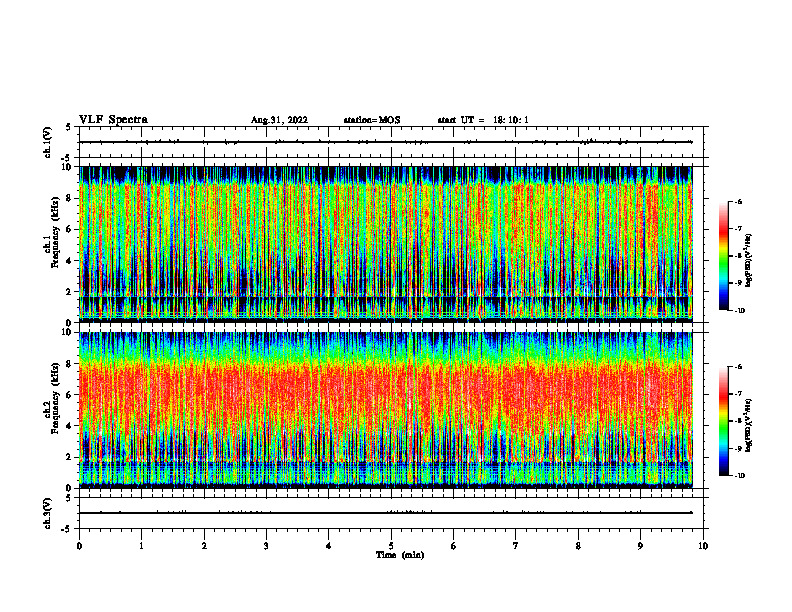Click the "2" kHz tick on ch.2 frequency axis

pyautogui.click(x=69, y=457)
